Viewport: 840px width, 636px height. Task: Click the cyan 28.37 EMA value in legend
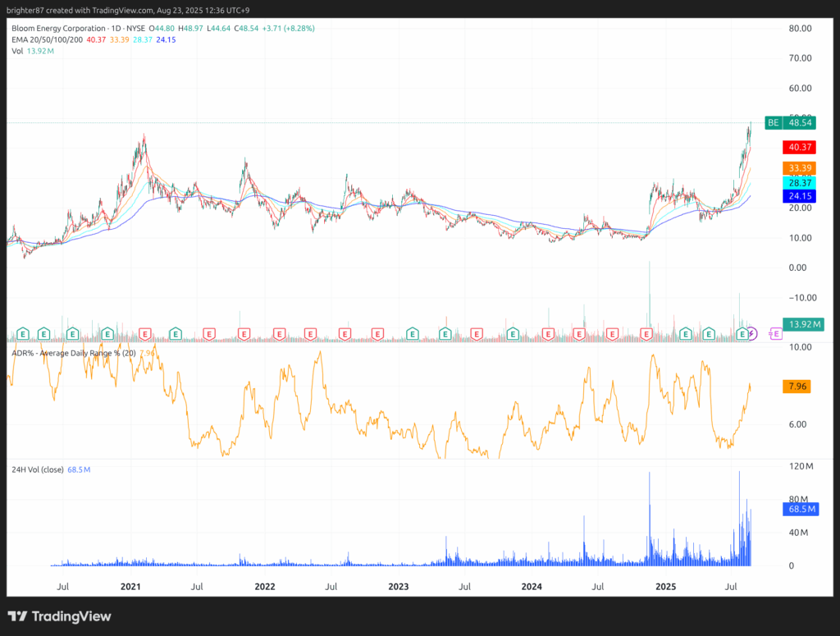(x=143, y=39)
